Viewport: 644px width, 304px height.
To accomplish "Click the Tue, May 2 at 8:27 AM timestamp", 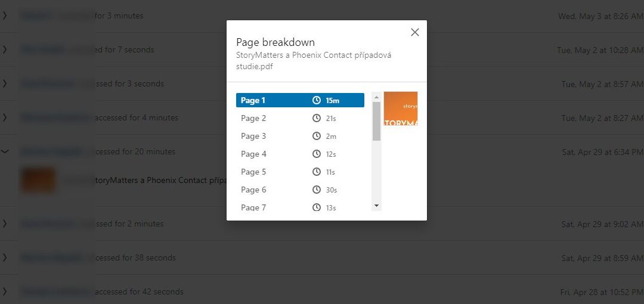I will click(602, 118).
